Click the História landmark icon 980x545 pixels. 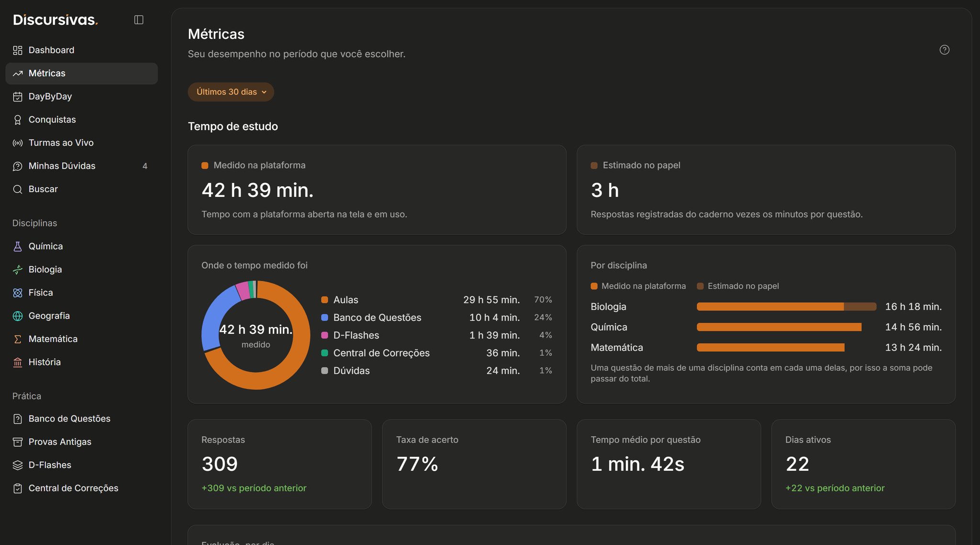pos(18,362)
